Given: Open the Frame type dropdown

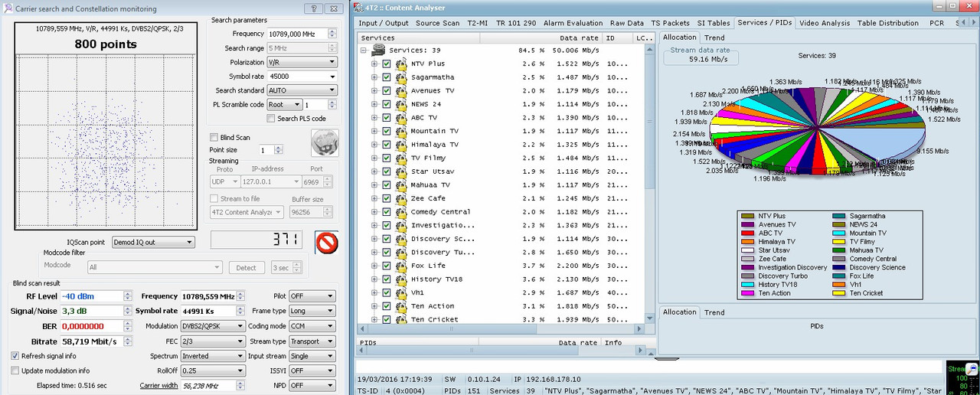Looking at the screenshot, I should pyautogui.click(x=312, y=311).
